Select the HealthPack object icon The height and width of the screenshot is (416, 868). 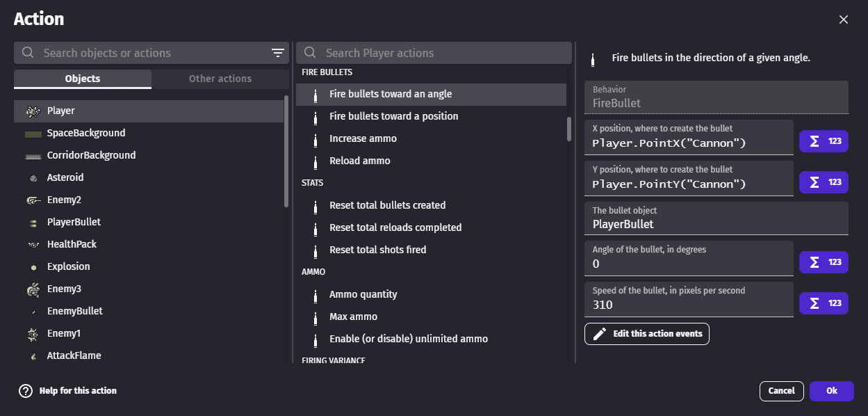(x=33, y=245)
